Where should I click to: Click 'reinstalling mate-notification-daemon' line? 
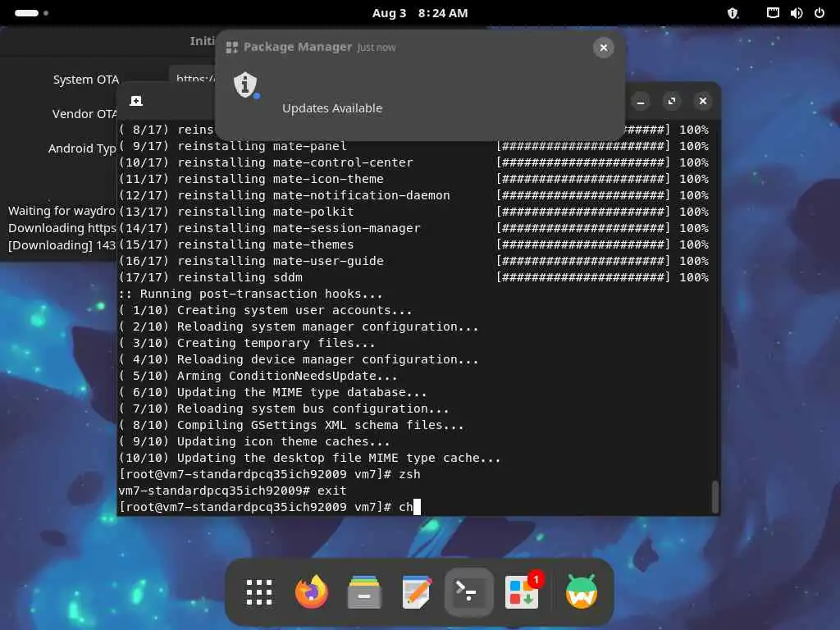tap(313, 195)
